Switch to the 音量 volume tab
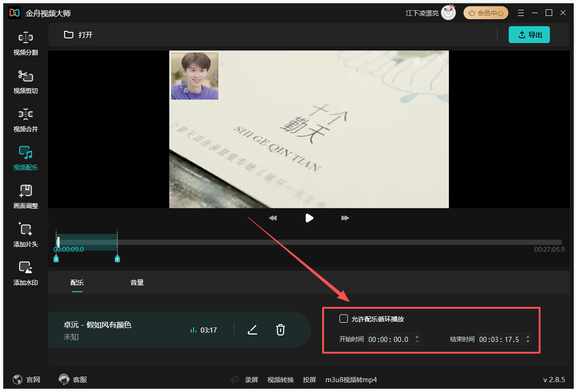The width and height of the screenshot is (577, 392). (x=137, y=283)
